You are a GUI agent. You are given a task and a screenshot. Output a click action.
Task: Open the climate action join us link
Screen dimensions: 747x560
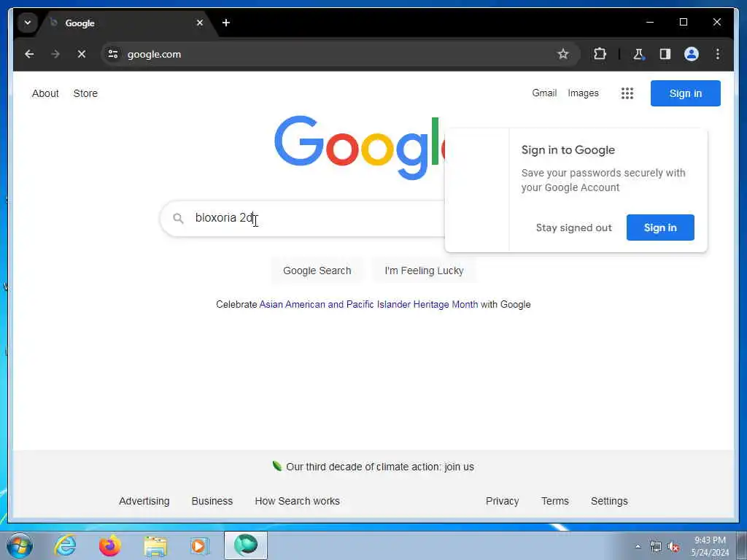[x=379, y=467]
